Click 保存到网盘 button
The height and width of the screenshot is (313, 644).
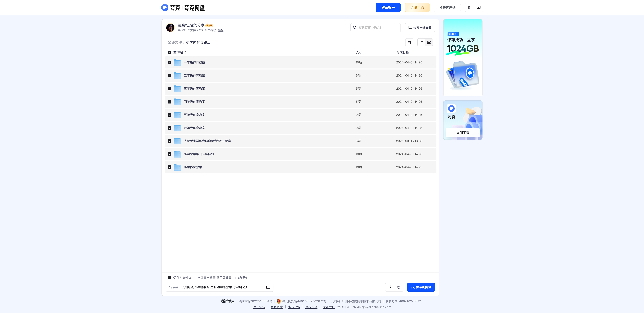[x=421, y=287]
